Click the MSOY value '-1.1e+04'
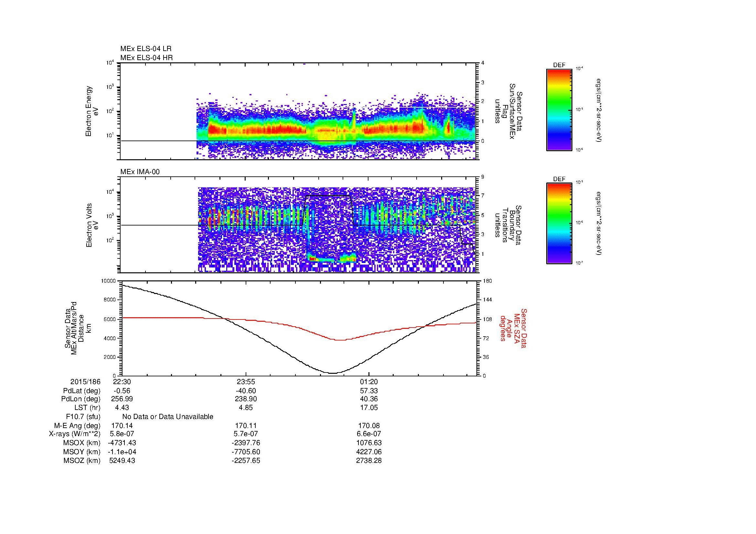 [122, 452]
